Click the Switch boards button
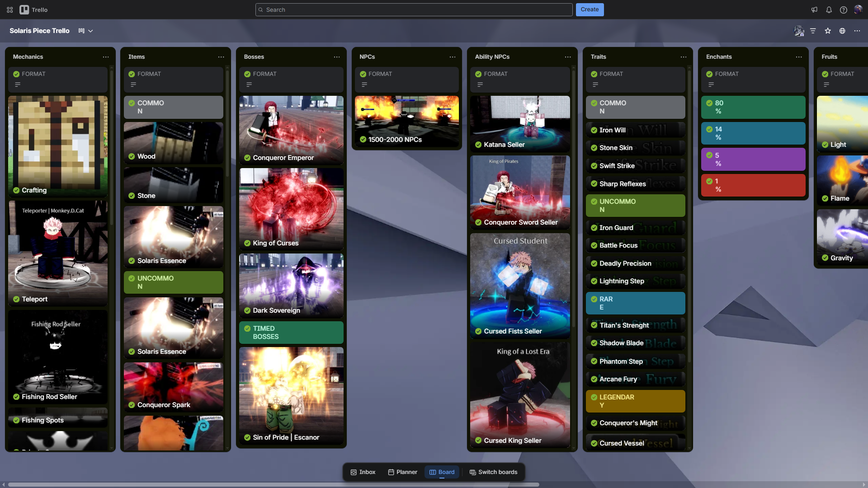Image resolution: width=868 pixels, height=488 pixels. (493, 472)
